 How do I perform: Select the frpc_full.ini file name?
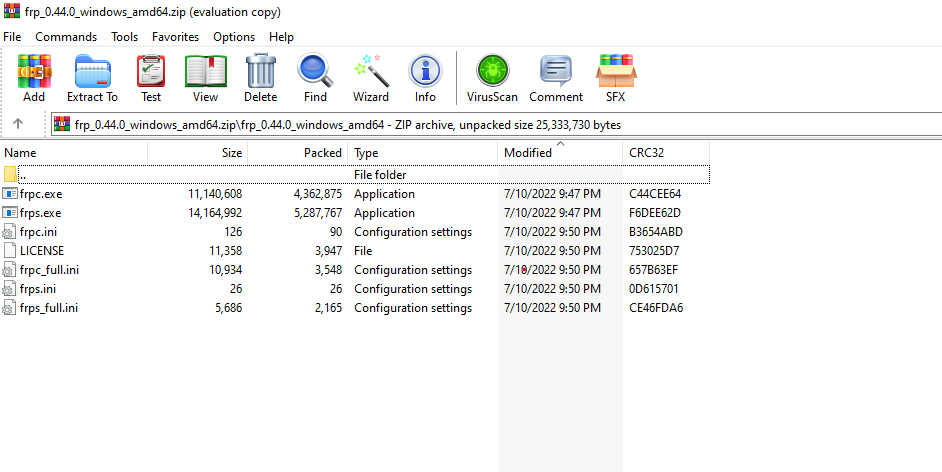click(49, 270)
